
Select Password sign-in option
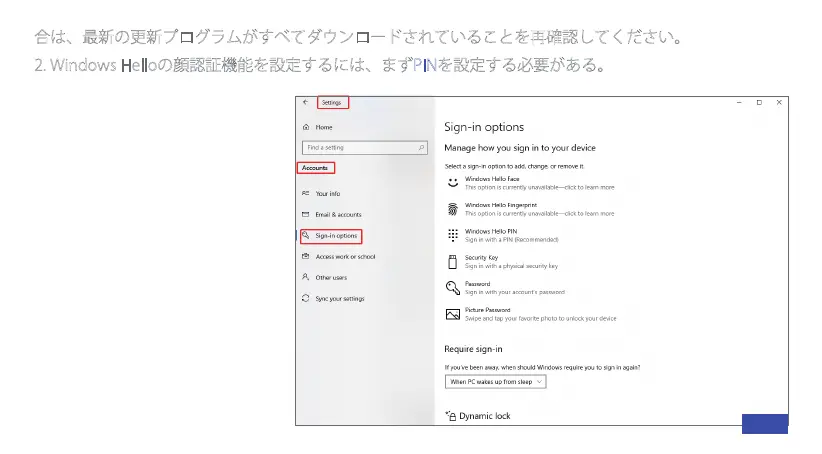coord(505,288)
